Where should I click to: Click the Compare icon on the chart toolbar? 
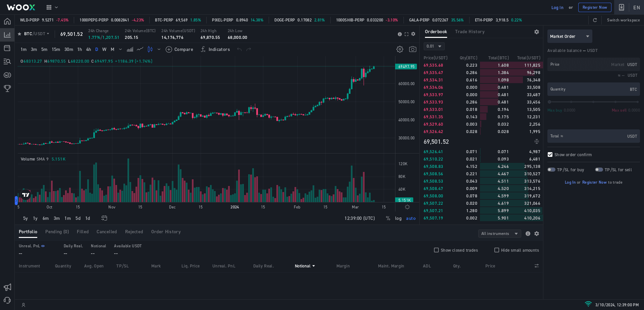(x=169, y=49)
